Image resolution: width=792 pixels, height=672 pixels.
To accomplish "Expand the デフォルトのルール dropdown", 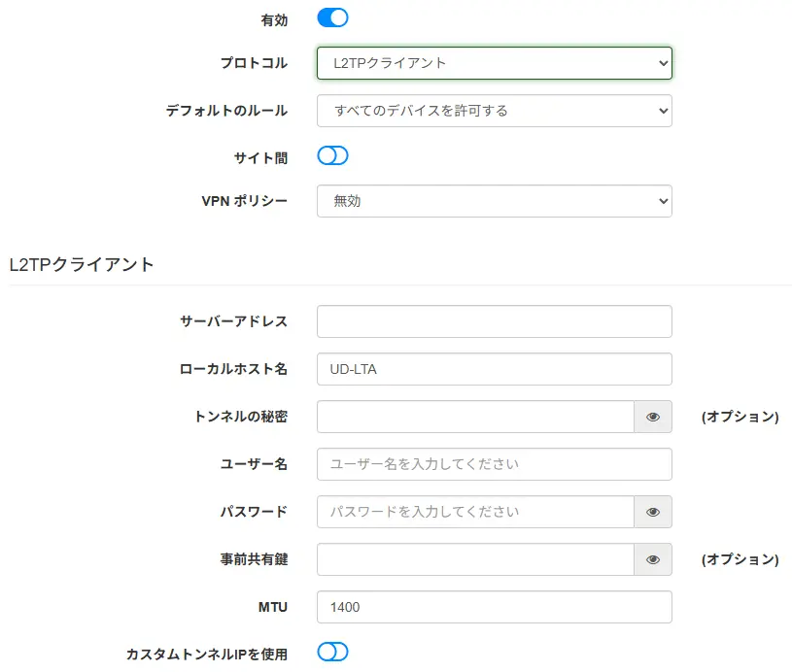I will pyautogui.click(x=494, y=111).
